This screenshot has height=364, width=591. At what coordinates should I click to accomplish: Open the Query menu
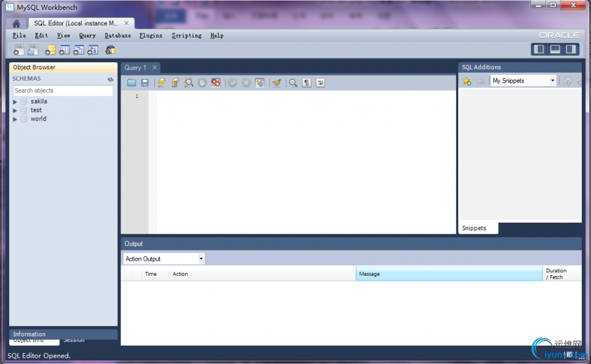click(88, 35)
